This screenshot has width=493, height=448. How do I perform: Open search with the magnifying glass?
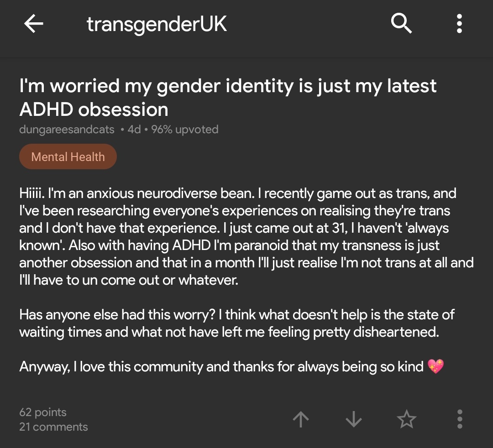pyautogui.click(x=401, y=23)
